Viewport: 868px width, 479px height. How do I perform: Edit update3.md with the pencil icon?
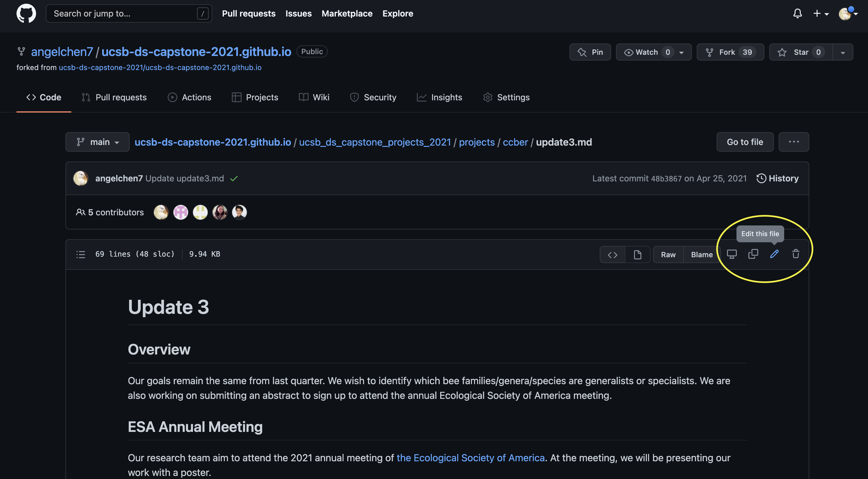[774, 254]
